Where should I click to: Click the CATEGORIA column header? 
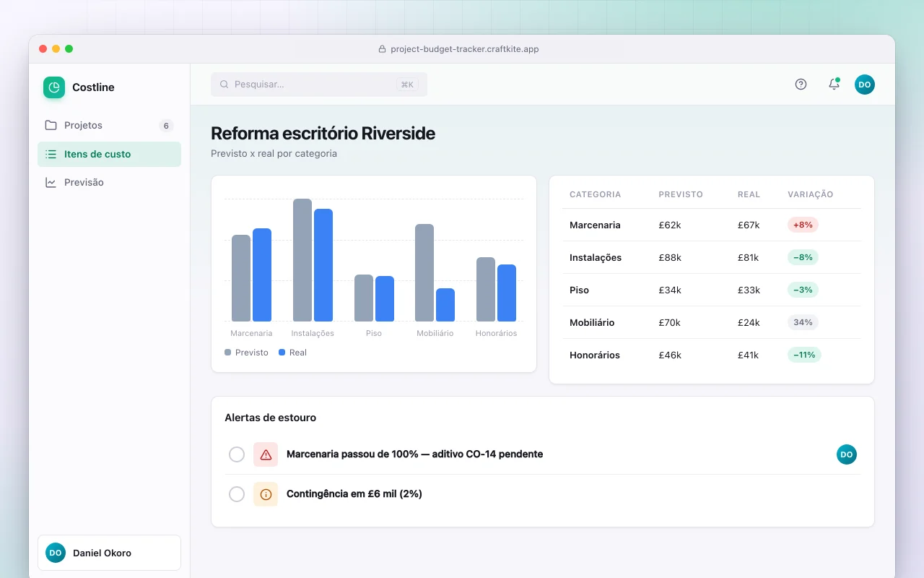tap(596, 194)
